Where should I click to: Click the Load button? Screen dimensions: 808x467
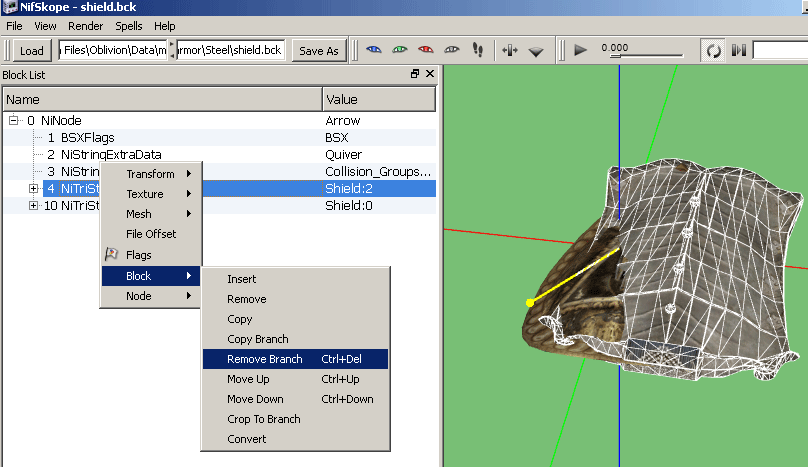tap(31, 51)
